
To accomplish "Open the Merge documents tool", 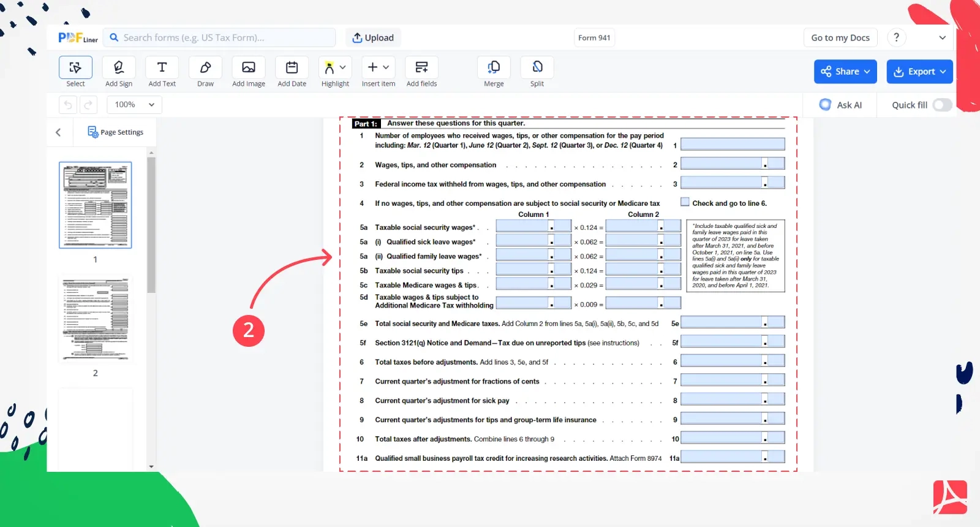I will click(x=494, y=67).
